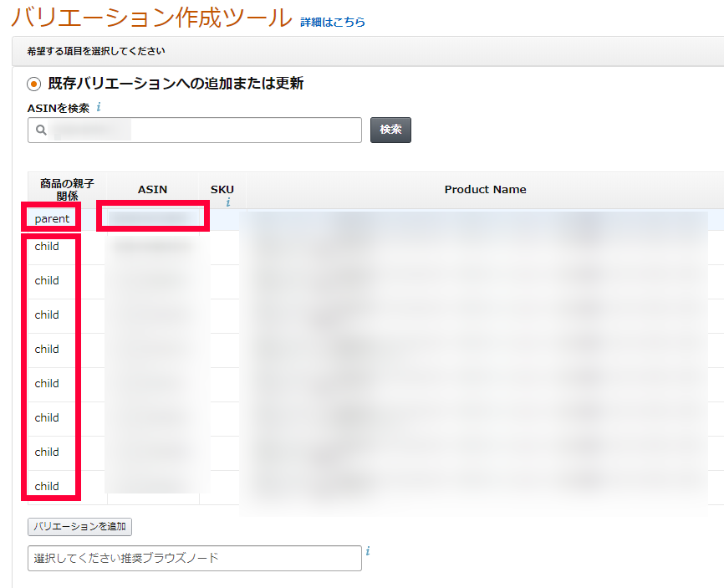Select the parent row relationship cell

[52, 218]
